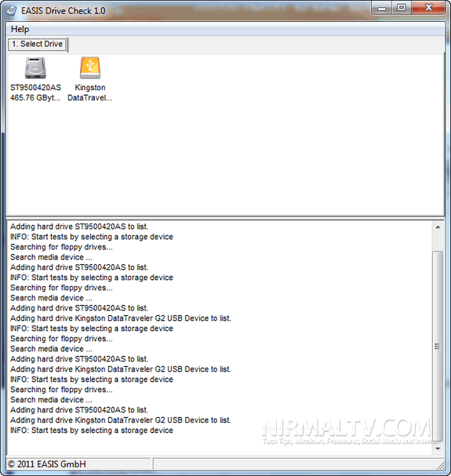
Task: Open the Help menu
Action: 20,29
